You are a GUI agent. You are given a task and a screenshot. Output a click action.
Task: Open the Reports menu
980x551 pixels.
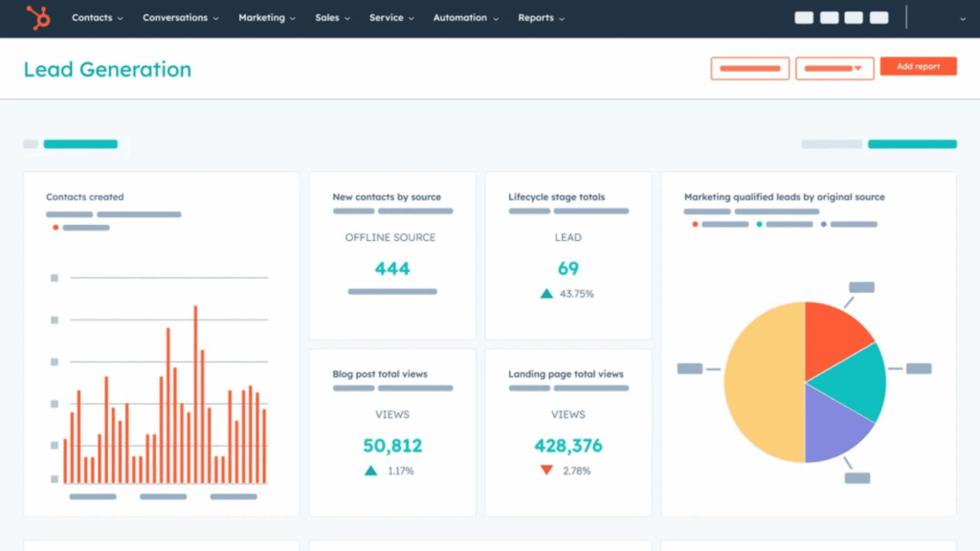[x=541, y=18]
